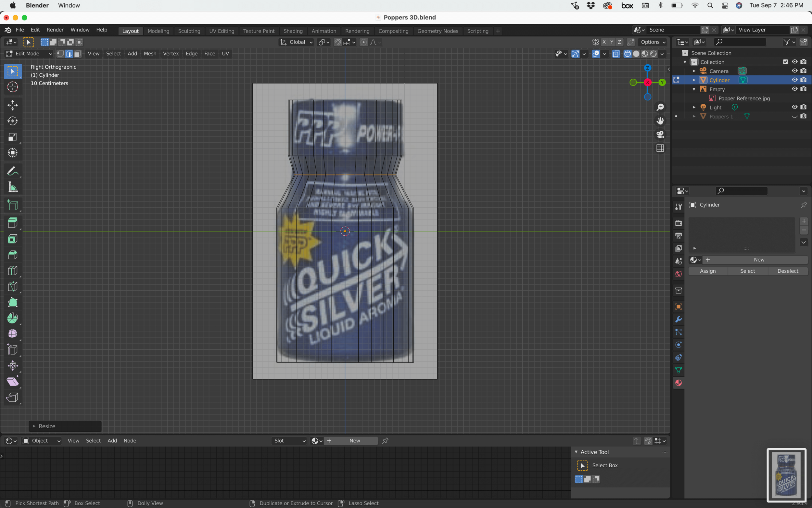Select the Move tool in toolbar
Viewport: 812px width, 508px height.
[x=12, y=105]
